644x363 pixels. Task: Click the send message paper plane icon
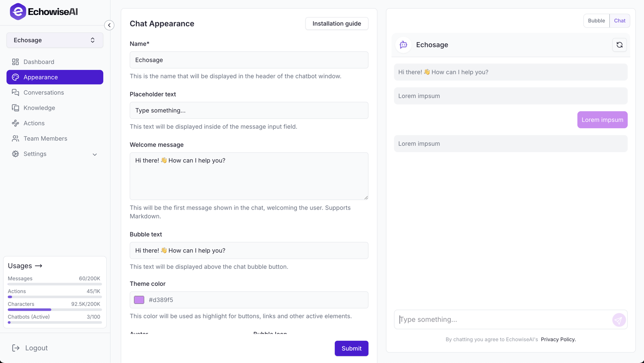pos(619,320)
